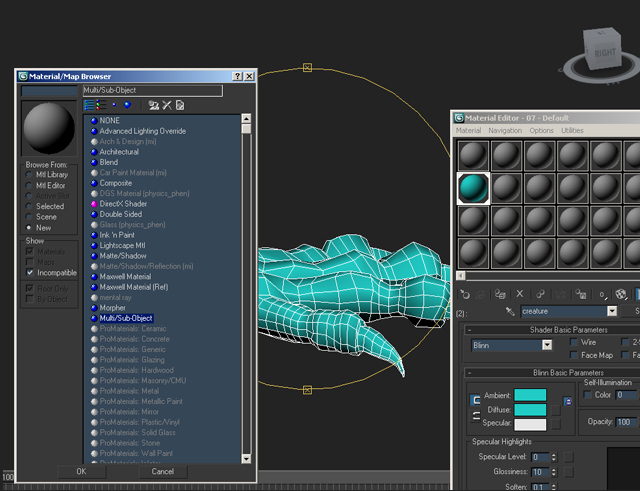
Task: Open the creature material name dropdown
Action: coord(612,311)
